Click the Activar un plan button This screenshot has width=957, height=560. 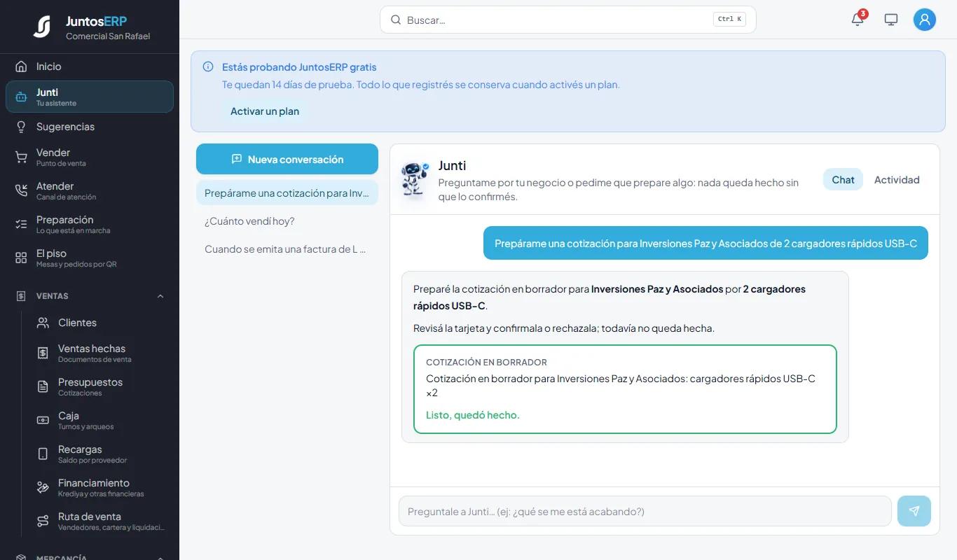coord(265,111)
